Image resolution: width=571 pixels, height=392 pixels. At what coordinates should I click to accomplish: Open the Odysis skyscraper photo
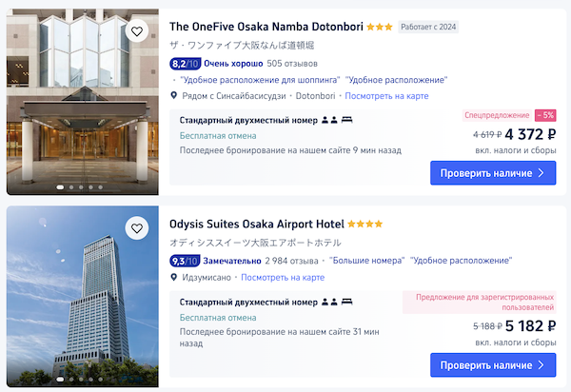pos(83,296)
